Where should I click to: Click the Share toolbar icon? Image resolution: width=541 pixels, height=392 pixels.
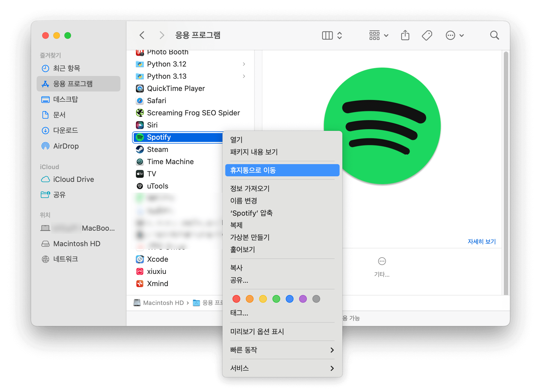(405, 35)
